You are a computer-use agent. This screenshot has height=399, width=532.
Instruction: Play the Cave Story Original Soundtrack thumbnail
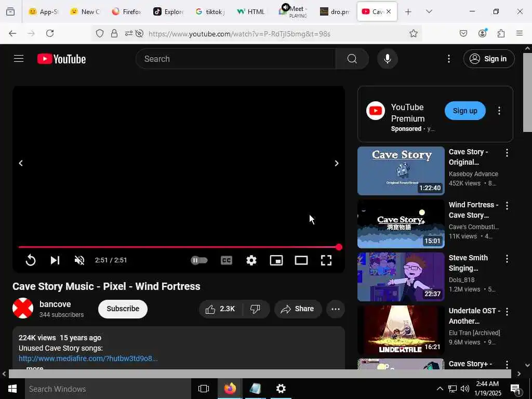[401, 170]
